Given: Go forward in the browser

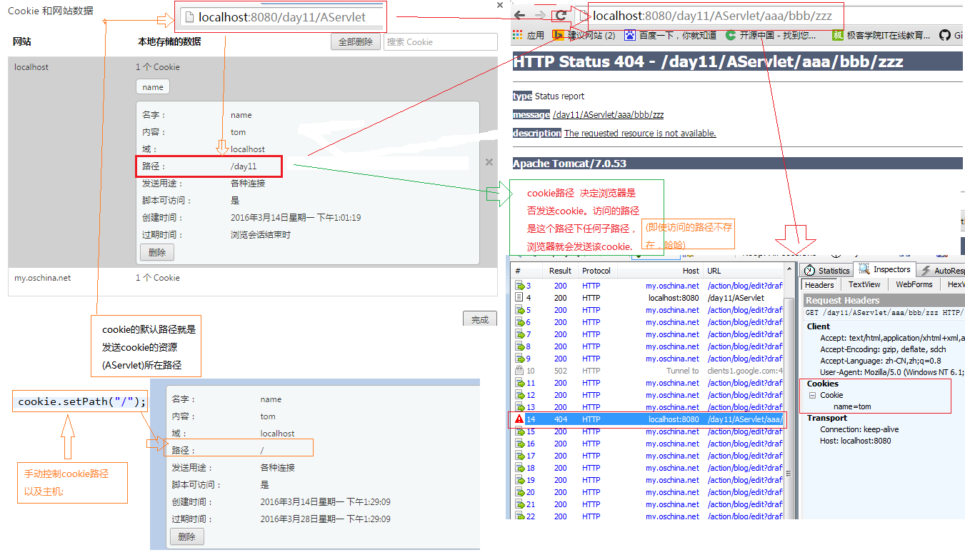Looking at the screenshot, I should click(x=541, y=15).
